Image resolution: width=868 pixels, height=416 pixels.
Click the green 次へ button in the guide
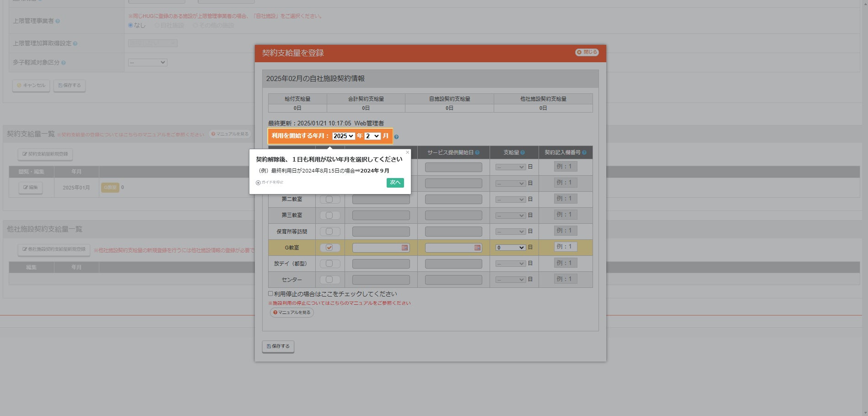pyautogui.click(x=395, y=183)
